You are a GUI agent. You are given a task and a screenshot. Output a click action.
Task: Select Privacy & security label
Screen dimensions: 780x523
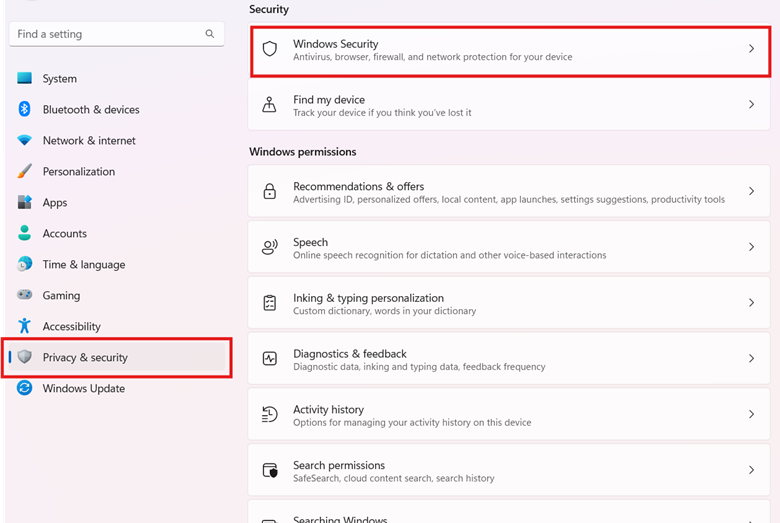(x=85, y=357)
